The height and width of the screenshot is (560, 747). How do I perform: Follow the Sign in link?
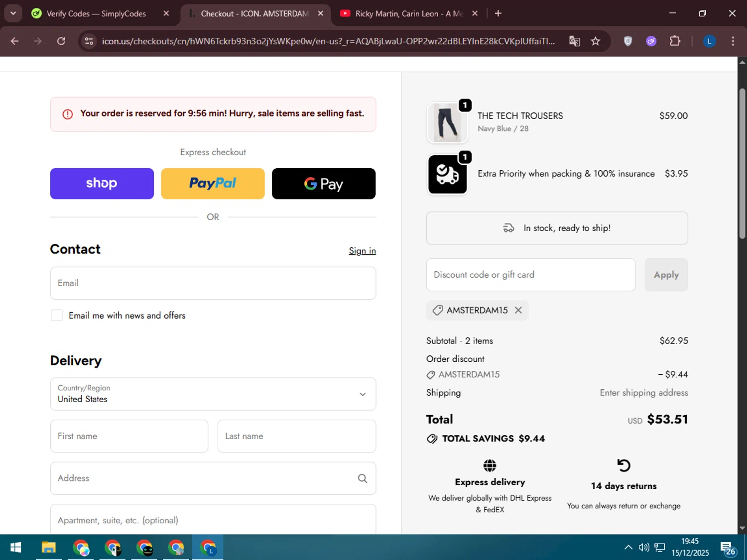[362, 251]
